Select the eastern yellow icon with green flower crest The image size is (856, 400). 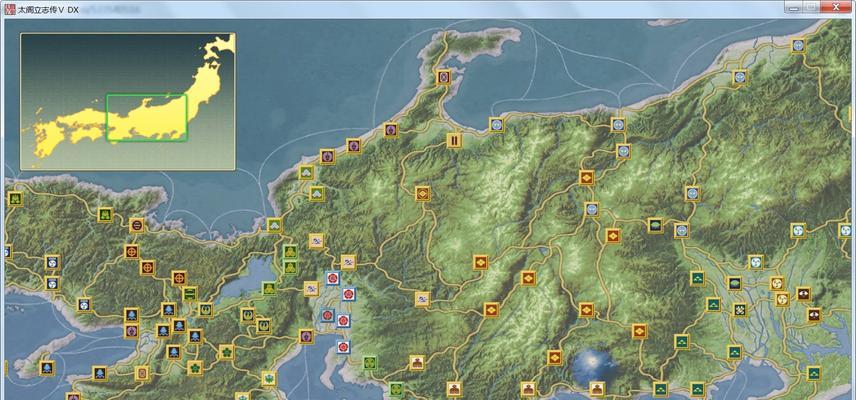226,352
